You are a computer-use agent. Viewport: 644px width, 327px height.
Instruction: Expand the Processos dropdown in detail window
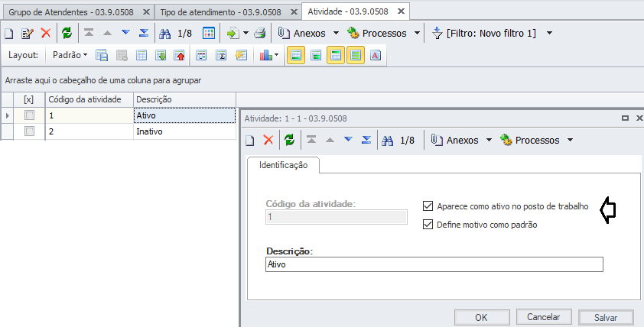[570, 141]
